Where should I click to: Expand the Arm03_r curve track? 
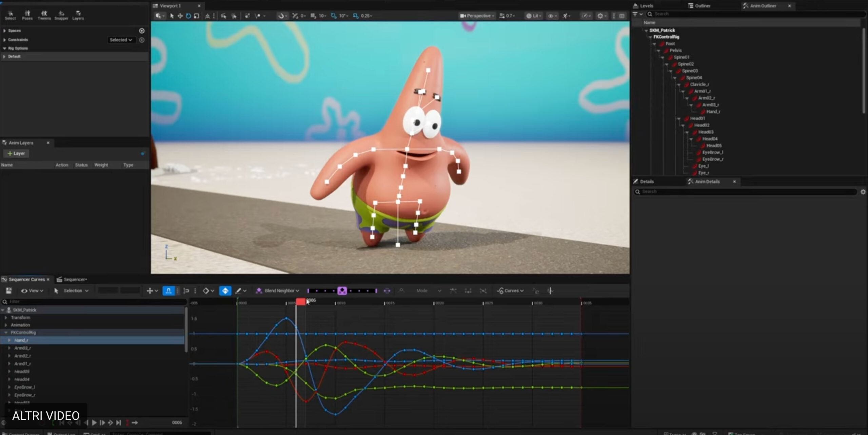point(9,348)
